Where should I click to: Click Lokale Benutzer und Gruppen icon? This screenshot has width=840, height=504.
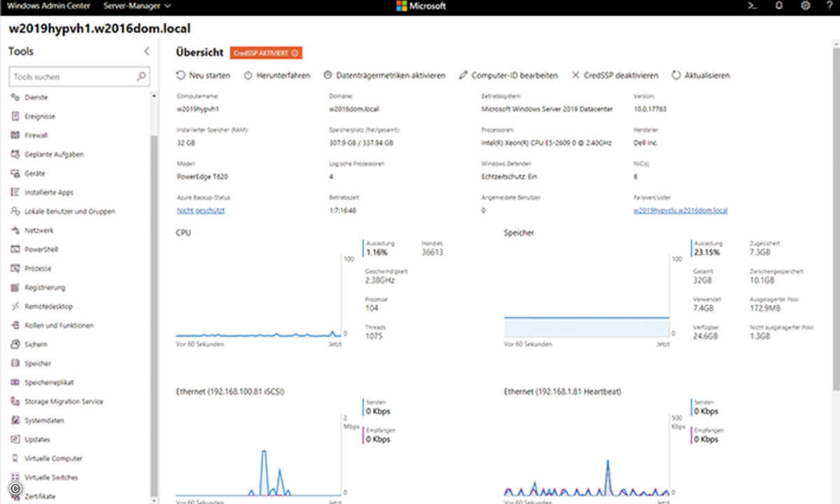pyautogui.click(x=15, y=211)
